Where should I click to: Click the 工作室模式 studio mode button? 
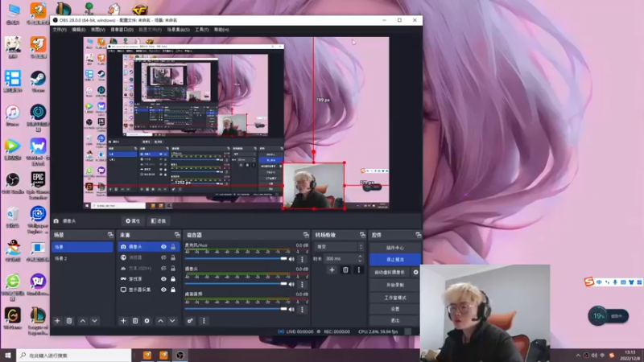394,297
